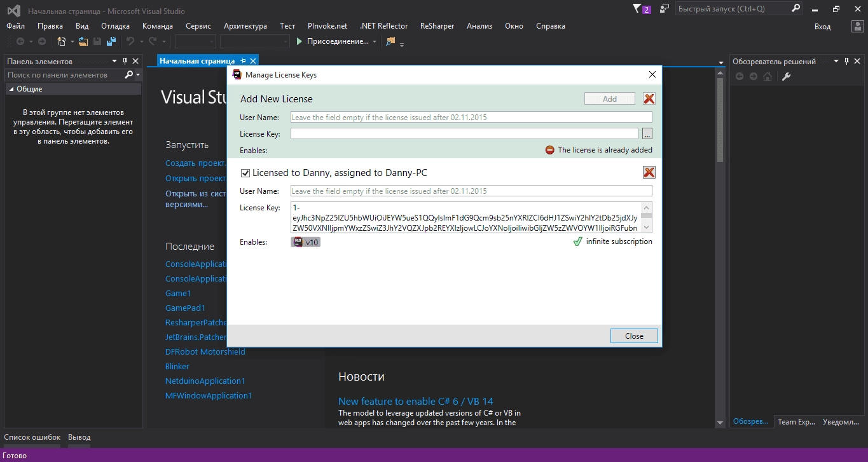The height and width of the screenshot is (462, 868).
Task: Open the New feature C# 6 news link
Action: (x=416, y=401)
